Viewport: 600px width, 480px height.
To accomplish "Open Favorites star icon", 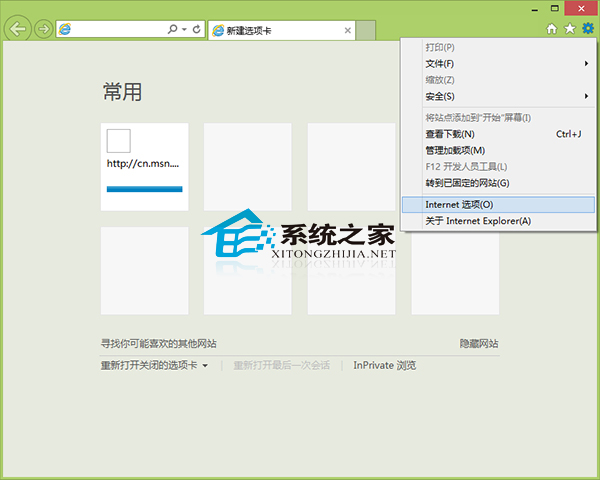I will pos(570,29).
